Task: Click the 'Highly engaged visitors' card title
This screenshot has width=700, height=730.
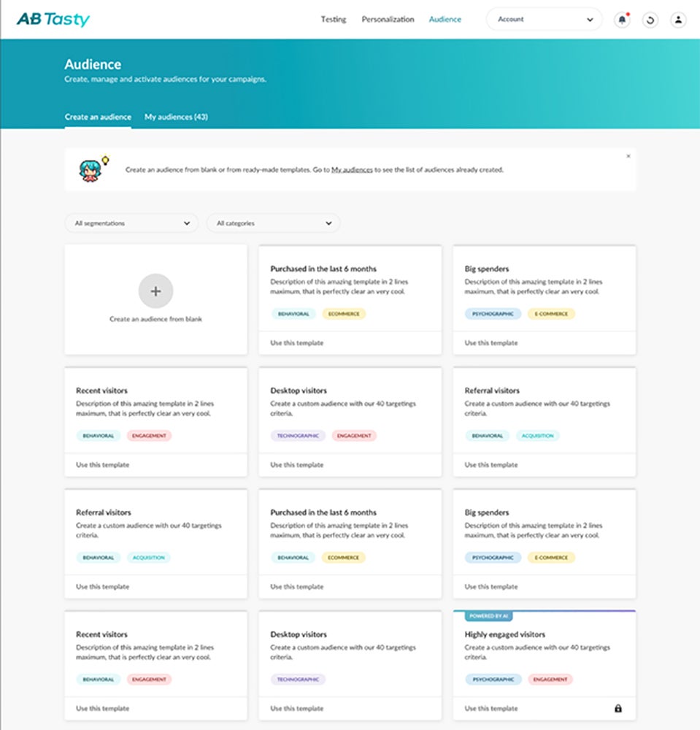Action: (504, 634)
